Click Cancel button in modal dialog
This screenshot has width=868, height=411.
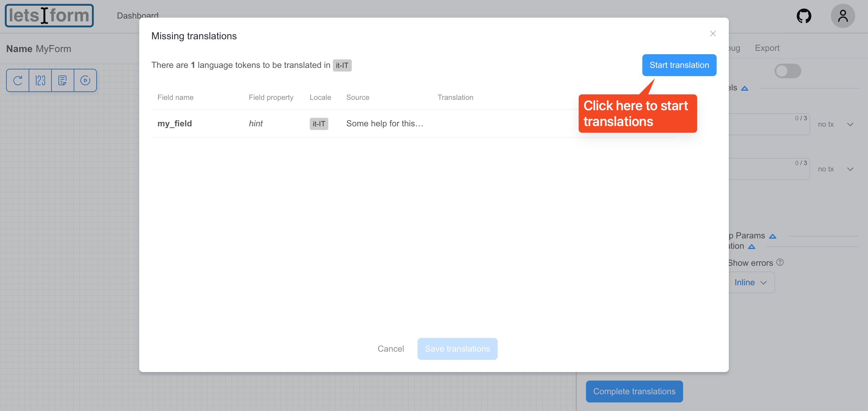(x=390, y=349)
